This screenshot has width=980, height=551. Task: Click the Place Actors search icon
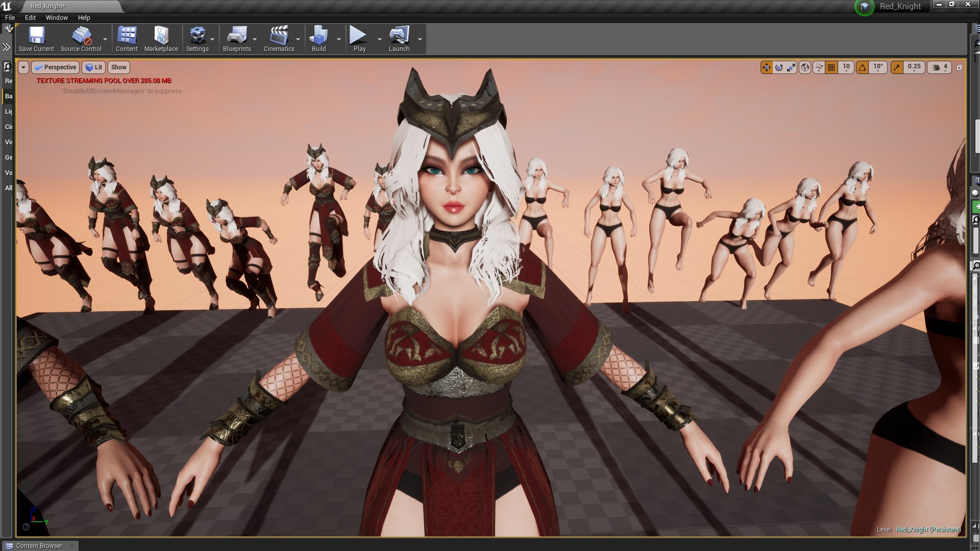[x=8, y=67]
